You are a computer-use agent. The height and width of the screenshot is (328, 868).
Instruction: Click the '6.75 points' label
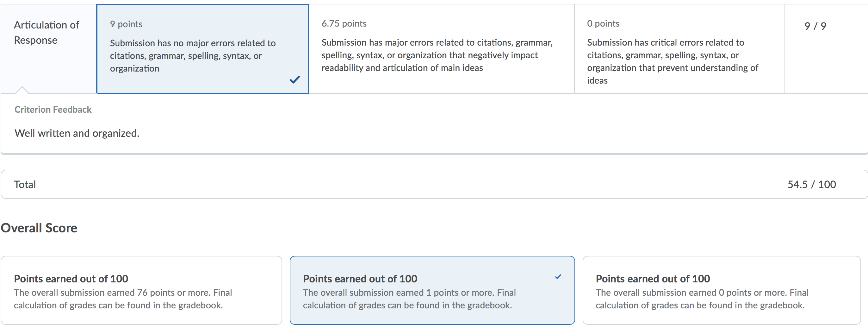click(x=344, y=24)
